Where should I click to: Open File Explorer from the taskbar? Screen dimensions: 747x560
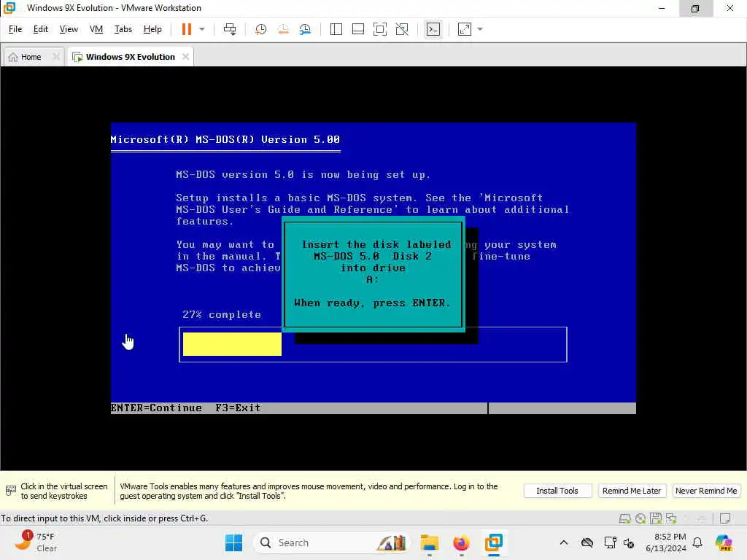(429, 542)
